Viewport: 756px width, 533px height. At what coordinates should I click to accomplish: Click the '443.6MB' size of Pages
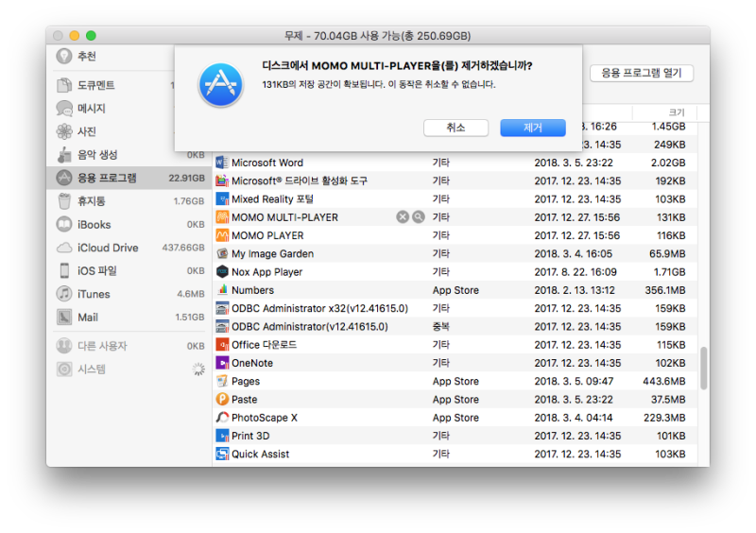(664, 381)
